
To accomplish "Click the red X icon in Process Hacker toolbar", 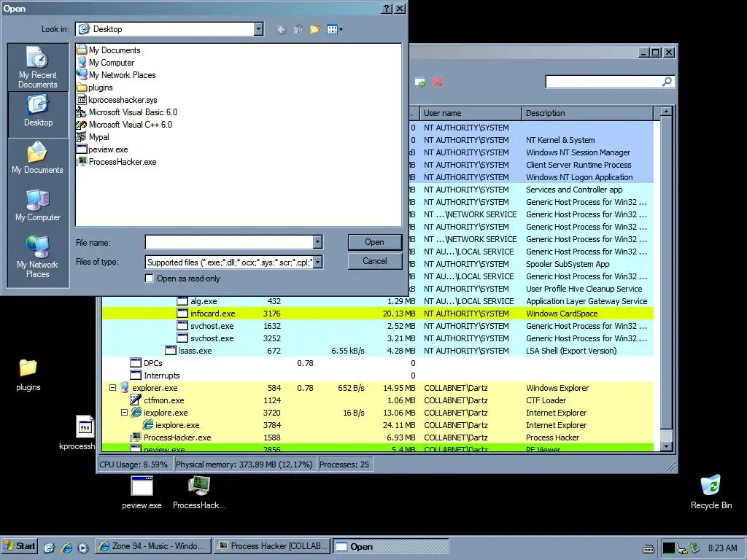I will pos(438,82).
